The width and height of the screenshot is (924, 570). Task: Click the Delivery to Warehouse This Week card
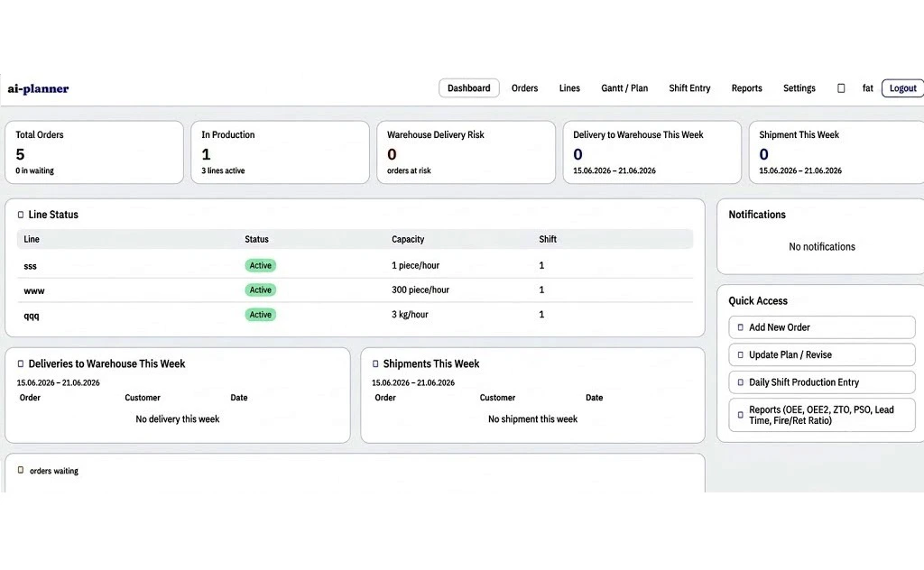pos(651,152)
